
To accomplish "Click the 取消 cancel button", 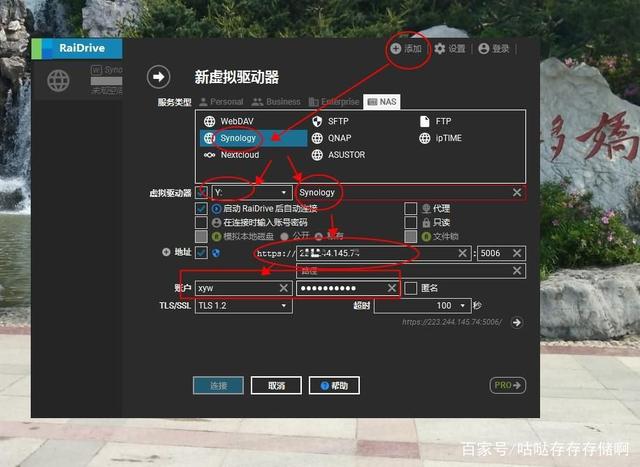I will tap(276, 385).
